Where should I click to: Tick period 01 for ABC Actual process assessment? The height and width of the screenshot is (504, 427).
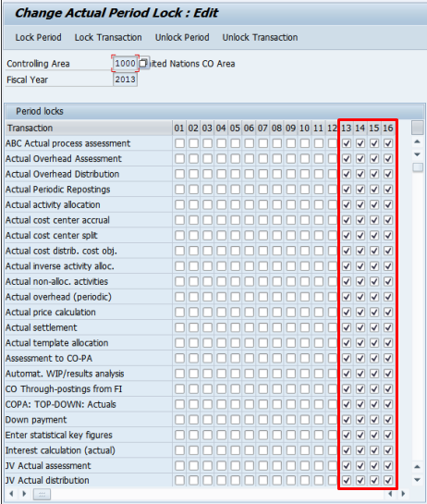click(179, 143)
